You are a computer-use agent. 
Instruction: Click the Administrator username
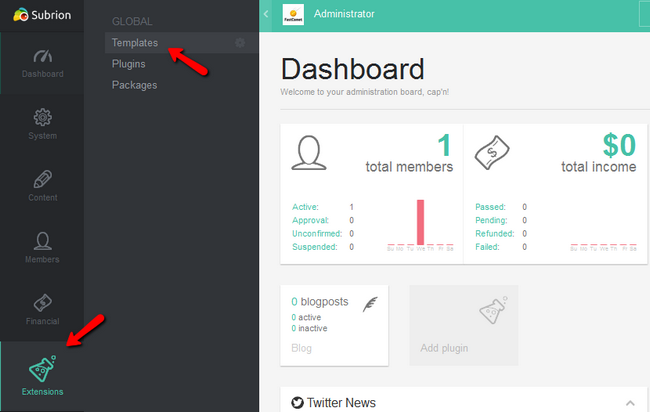[x=344, y=14]
